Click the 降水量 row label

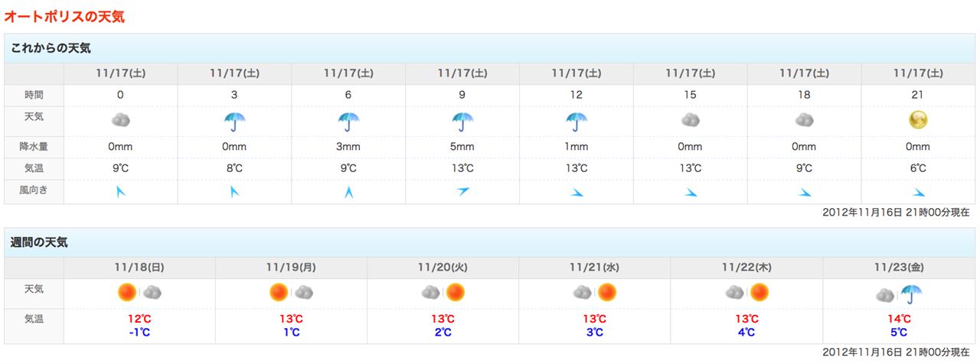click(34, 146)
